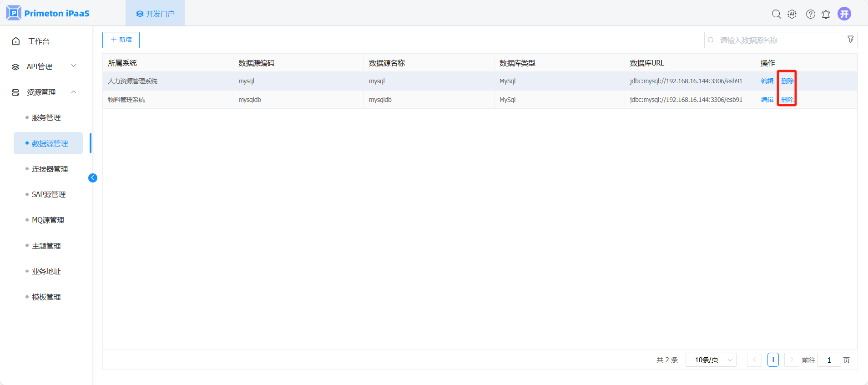Collapse the 资源管理 menu

click(44, 92)
